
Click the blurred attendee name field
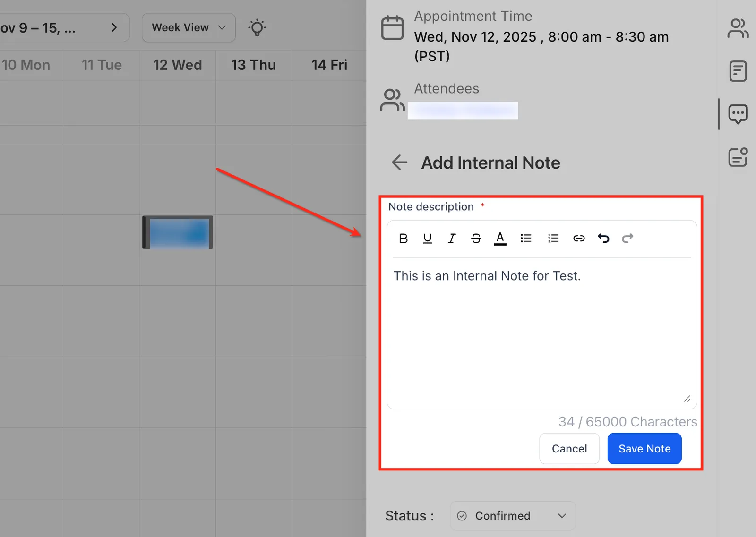pyautogui.click(x=463, y=111)
